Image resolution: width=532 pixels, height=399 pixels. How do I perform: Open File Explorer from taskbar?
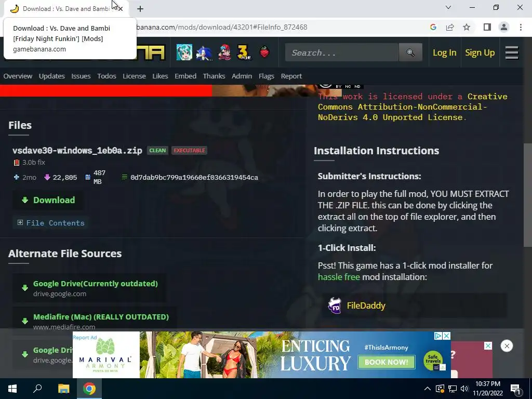(63, 389)
